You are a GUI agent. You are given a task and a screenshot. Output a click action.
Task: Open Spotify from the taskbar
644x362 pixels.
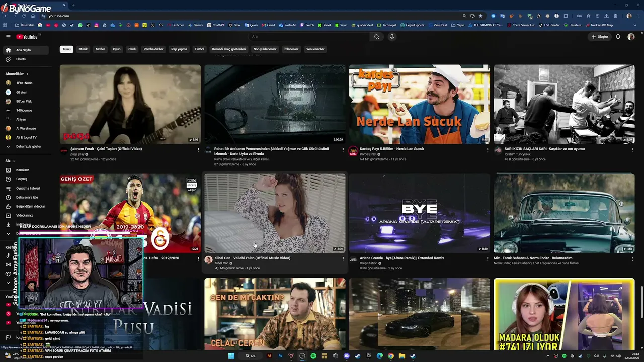pos(313,356)
